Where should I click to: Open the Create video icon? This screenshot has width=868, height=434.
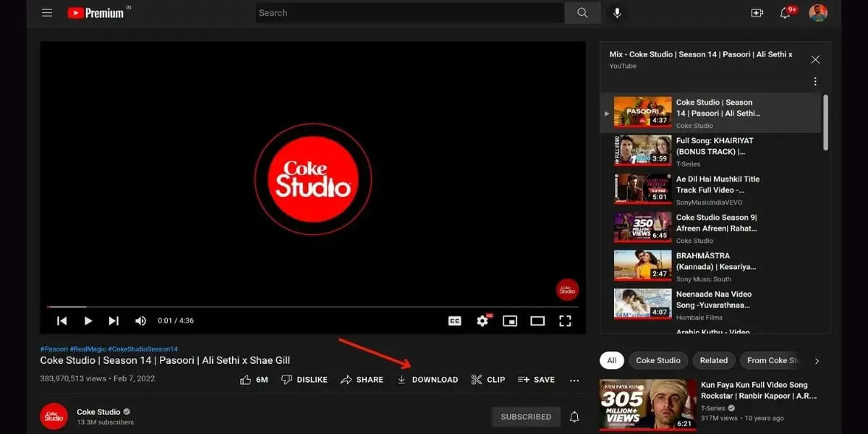click(755, 12)
